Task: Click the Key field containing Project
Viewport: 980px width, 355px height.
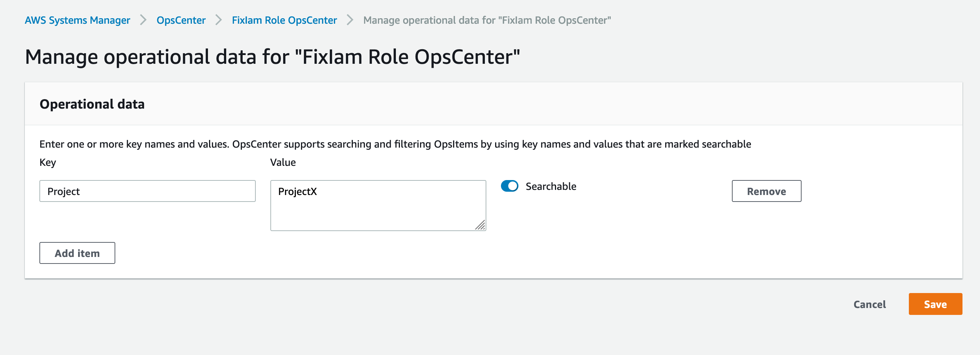Action: point(147,191)
